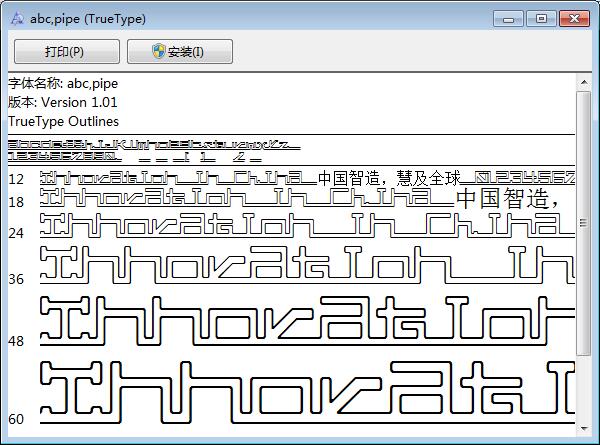Click the size label 60

click(x=16, y=419)
